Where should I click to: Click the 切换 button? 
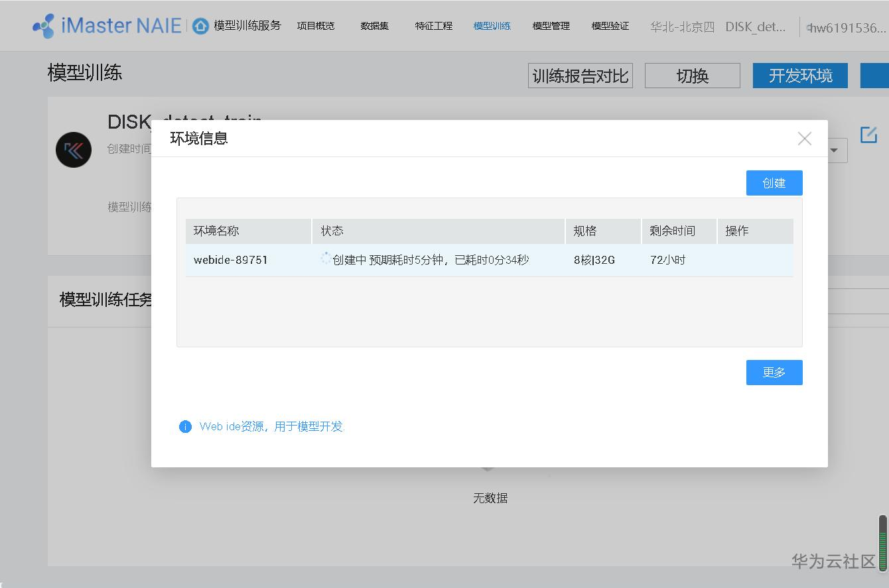(693, 76)
